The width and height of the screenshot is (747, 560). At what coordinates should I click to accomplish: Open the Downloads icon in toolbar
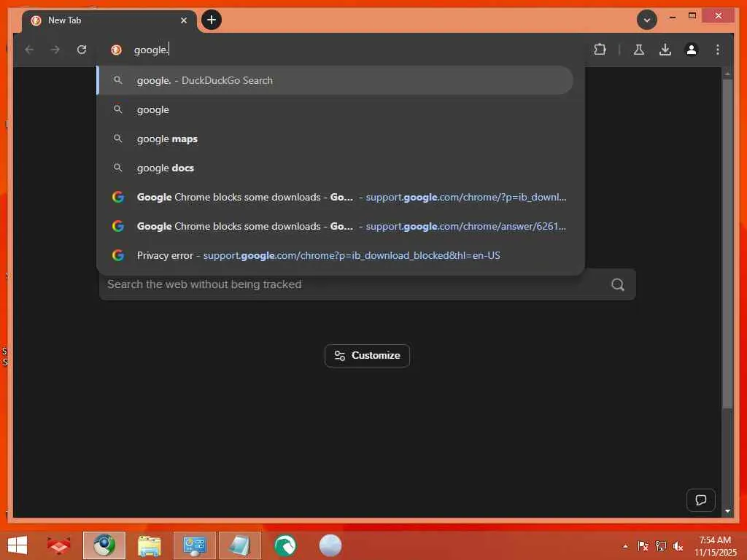(665, 50)
